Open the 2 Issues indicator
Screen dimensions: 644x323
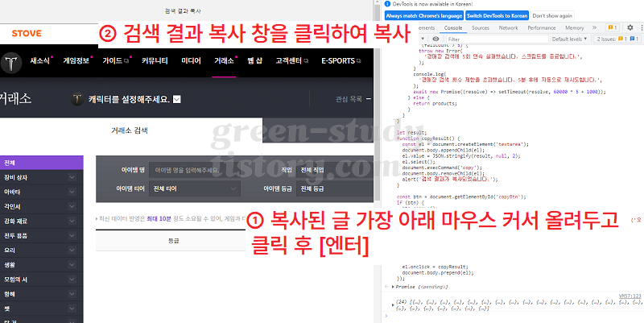(x=617, y=39)
